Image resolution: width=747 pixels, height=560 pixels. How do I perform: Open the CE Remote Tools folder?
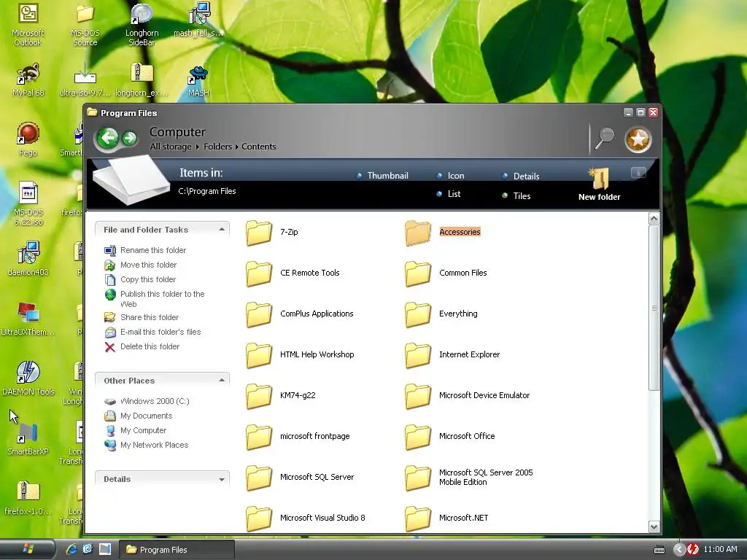(x=293, y=273)
